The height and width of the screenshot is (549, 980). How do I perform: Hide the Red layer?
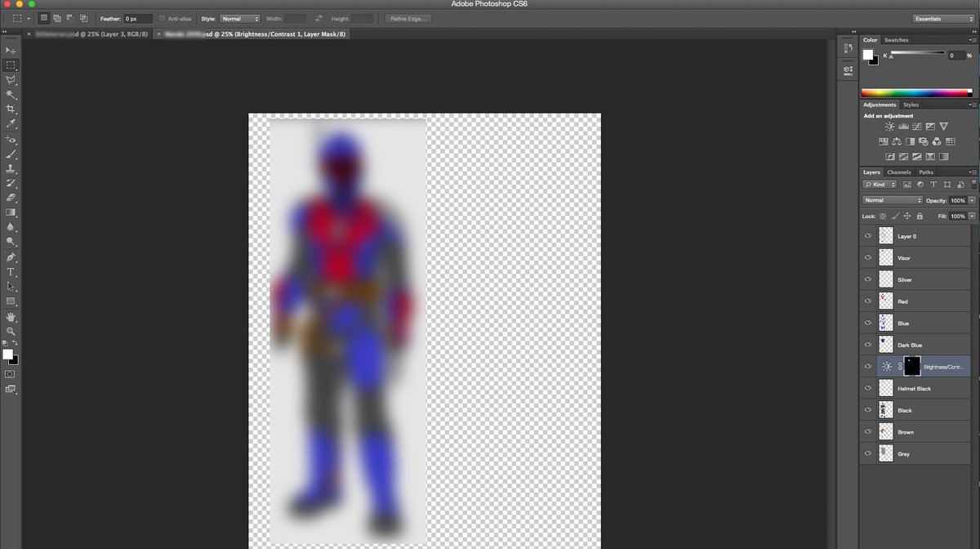click(868, 301)
